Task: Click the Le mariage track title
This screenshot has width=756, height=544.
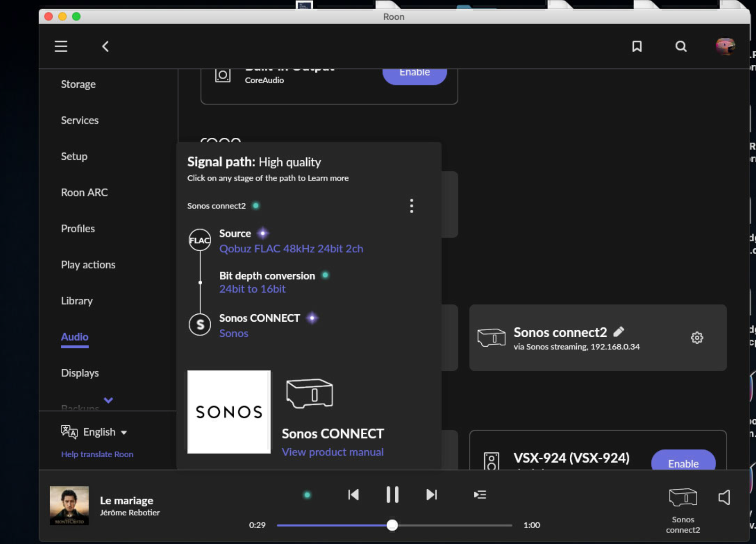Action: click(127, 500)
